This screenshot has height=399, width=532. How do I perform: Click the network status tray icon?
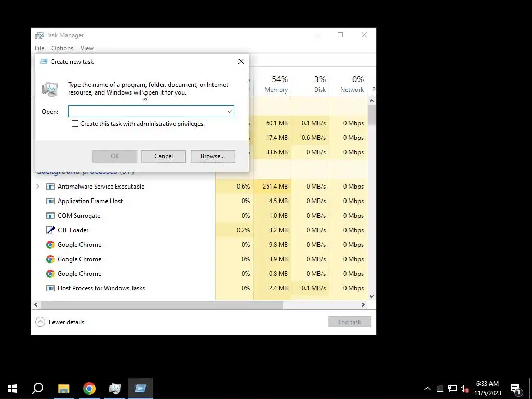[453, 389]
